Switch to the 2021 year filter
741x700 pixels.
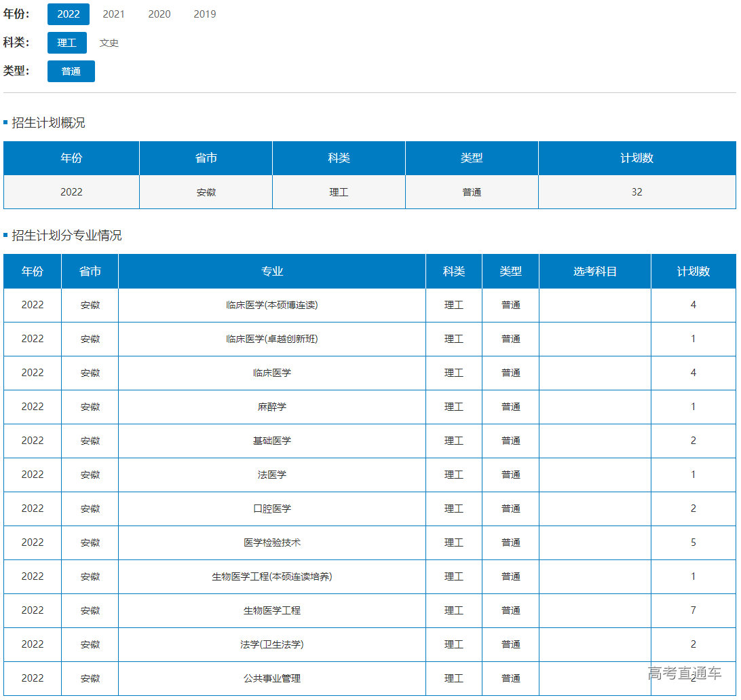(113, 14)
